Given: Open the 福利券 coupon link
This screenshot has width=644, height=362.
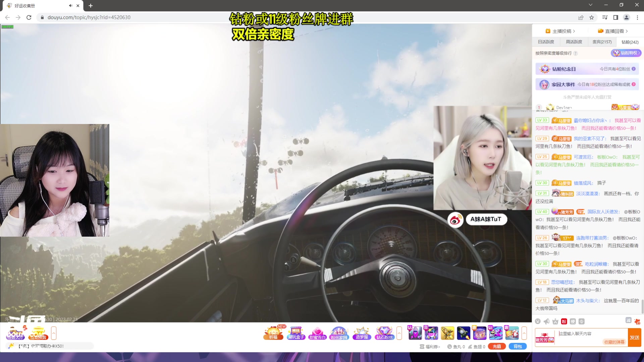Looking at the screenshot, I should click(430, 347).
